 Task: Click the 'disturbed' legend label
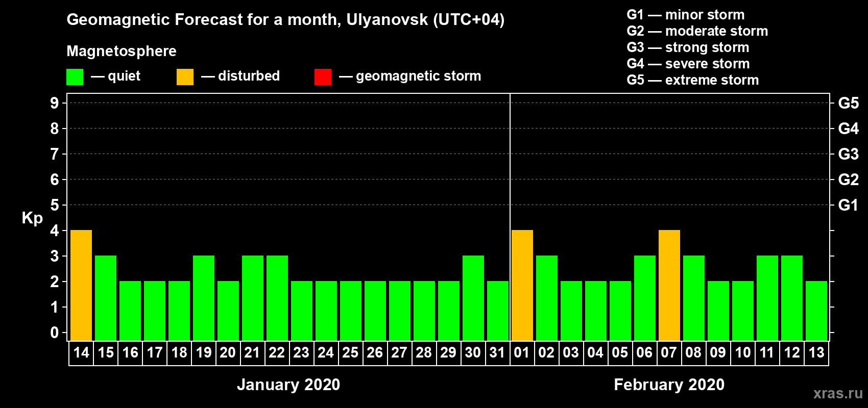[x=249, y=76]
